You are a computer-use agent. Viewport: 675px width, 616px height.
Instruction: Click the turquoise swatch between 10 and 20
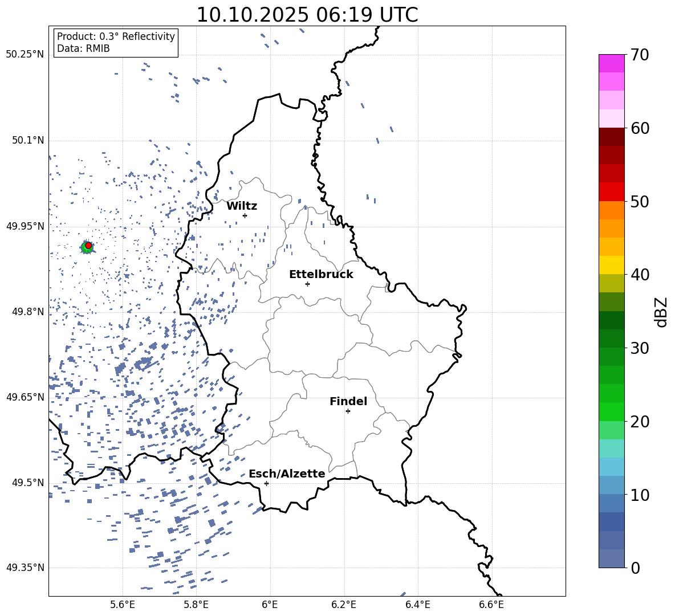pos(611,448)
